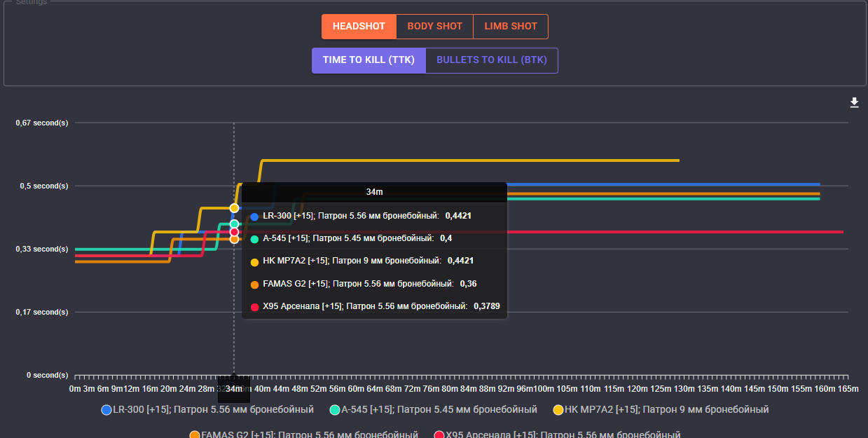Click the red X95 data point at 34m
This screenshot has height=438, width=868.
coord(234,232)
